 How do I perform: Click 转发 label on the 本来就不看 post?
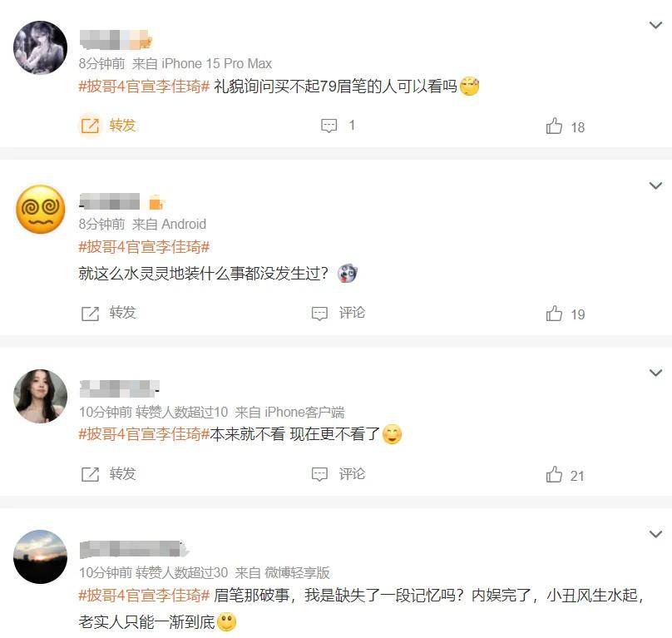[122, 473]
